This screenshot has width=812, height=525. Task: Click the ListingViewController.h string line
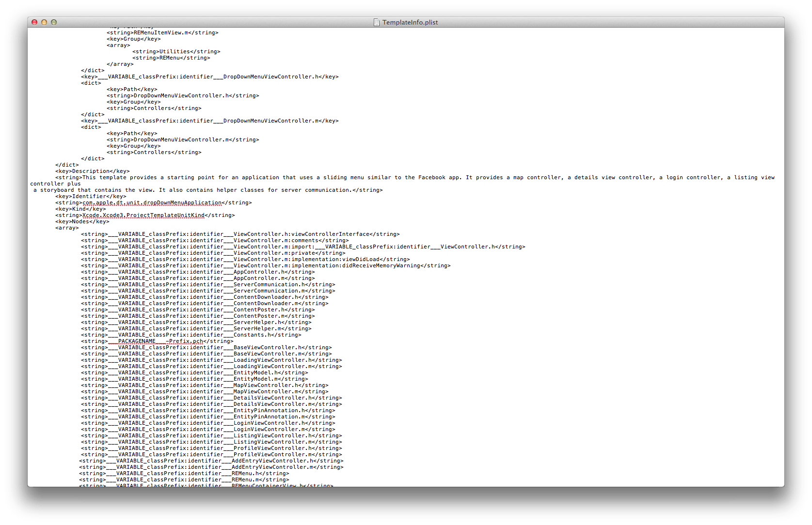(x=211, y=435)
